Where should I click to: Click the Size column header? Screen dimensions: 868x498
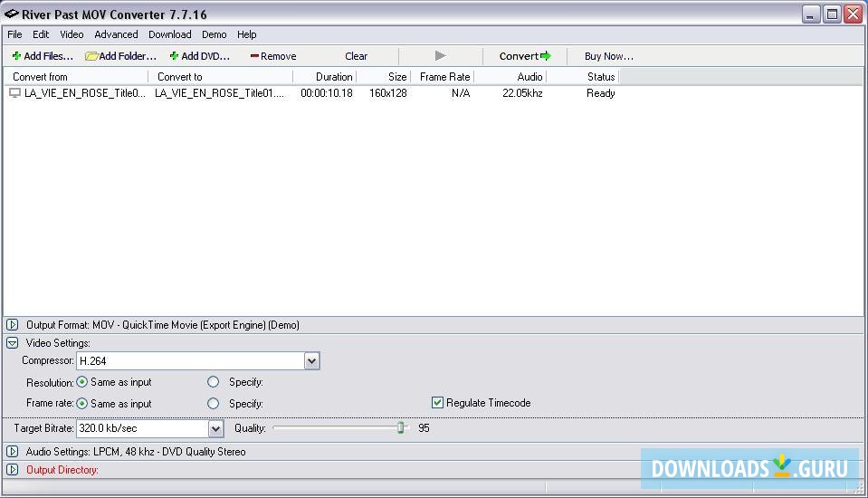(383, 76)
